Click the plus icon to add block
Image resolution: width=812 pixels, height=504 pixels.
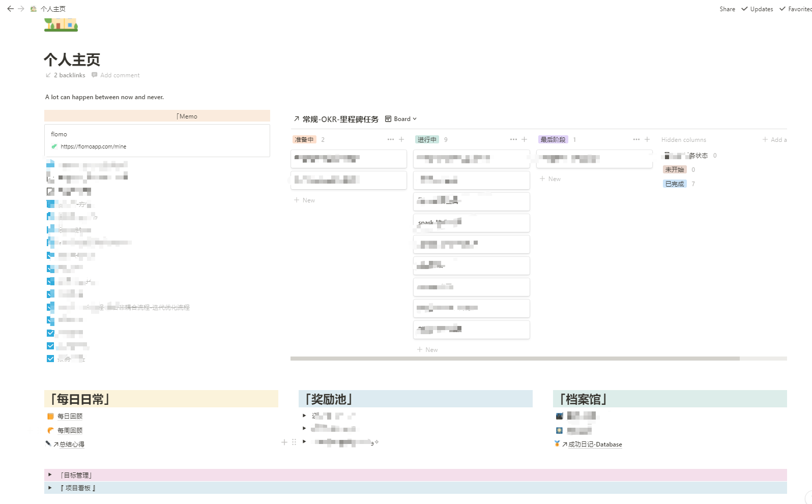click(284, 442)
